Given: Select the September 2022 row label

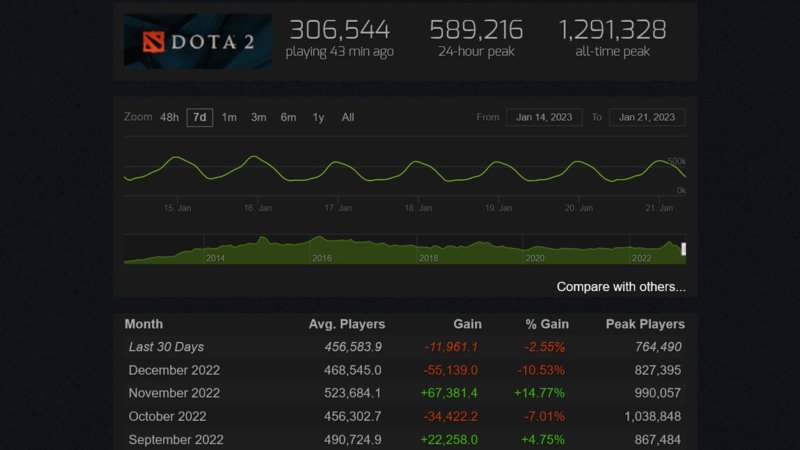Looking at the screenshot, I should coord(176,439).
